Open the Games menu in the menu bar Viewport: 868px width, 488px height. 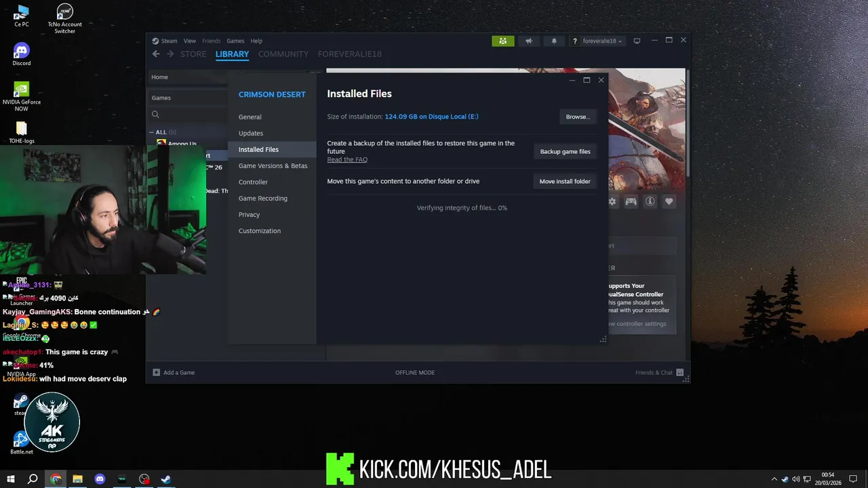pyautogui.click(x=235, y=41)
